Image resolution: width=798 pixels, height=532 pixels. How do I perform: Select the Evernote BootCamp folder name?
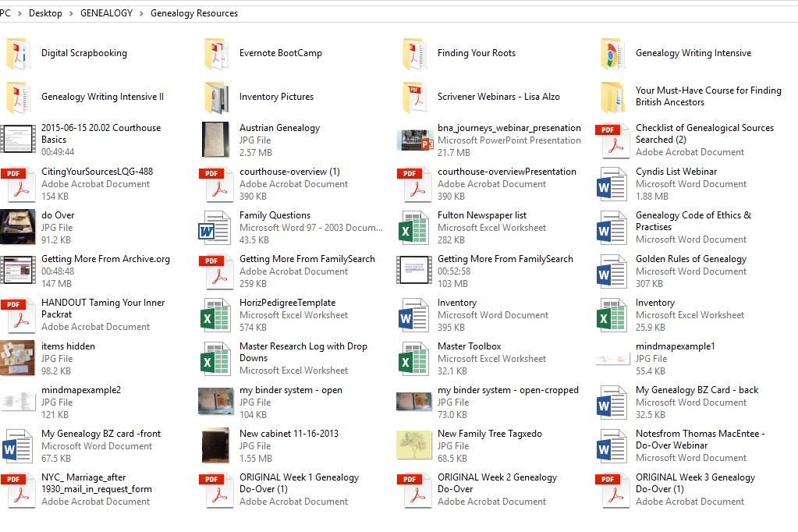280,53
